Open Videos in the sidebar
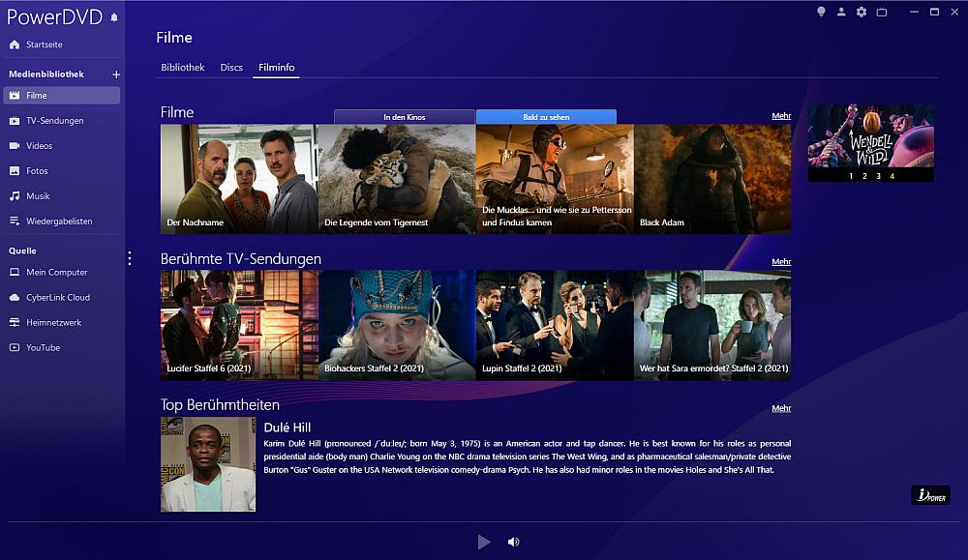Image resolution: width=968 pixels, height=560 pixels. click(61, 145)
